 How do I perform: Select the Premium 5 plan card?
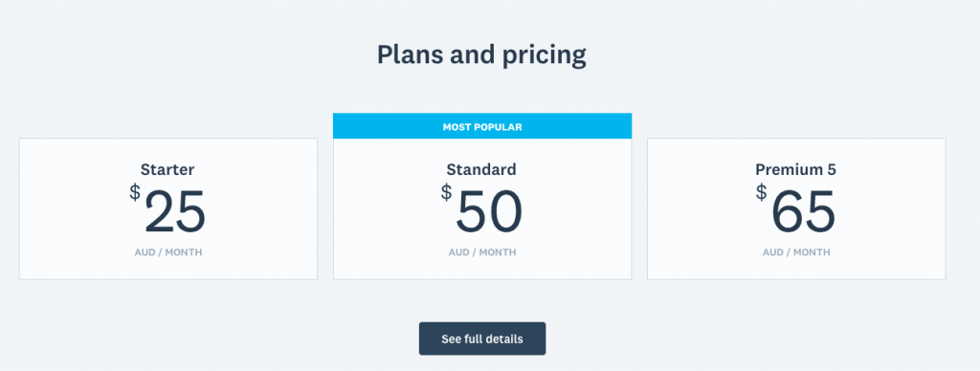795,208
